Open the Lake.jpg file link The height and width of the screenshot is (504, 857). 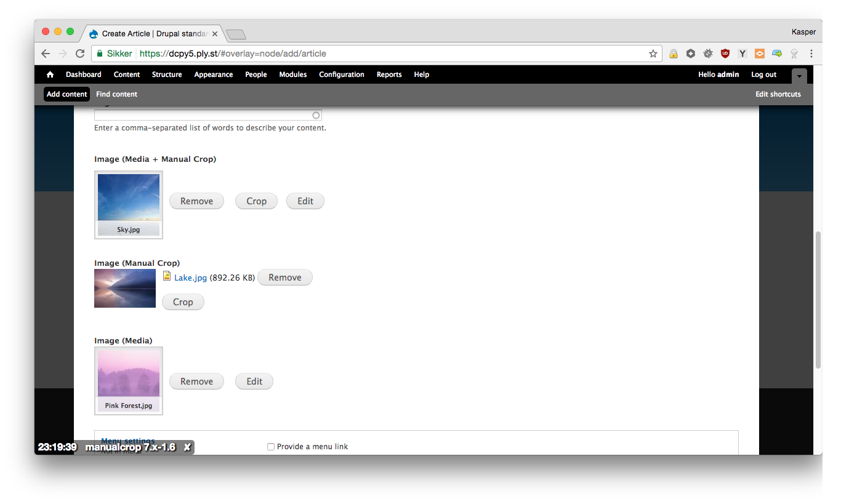(x=190, y=278)
